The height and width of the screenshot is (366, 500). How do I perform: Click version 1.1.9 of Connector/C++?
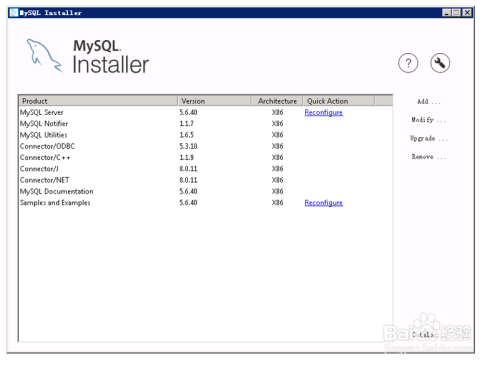pyautogui.click(x=186, y=157)
